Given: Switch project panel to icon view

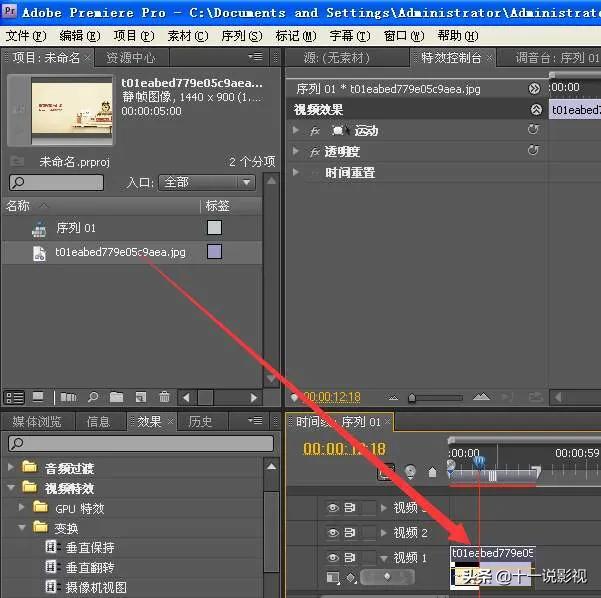Looking at the screenshot, I should (38, 397).
